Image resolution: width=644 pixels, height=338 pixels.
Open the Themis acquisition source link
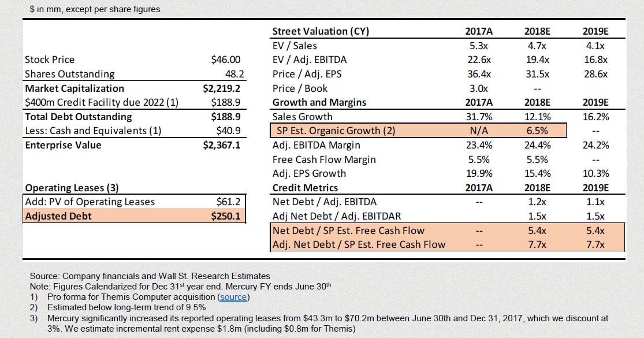click(x=233, y=297)
